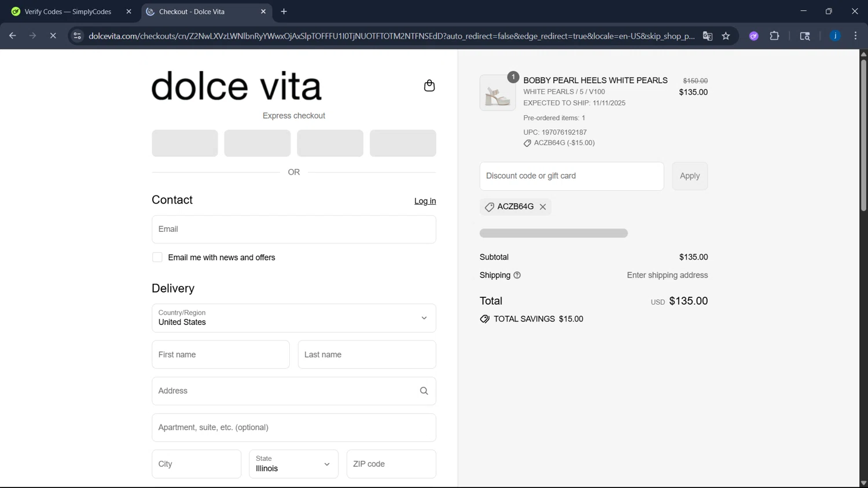Open the Country/Region dropdown

pyautogui.click(x=294, y=318)
